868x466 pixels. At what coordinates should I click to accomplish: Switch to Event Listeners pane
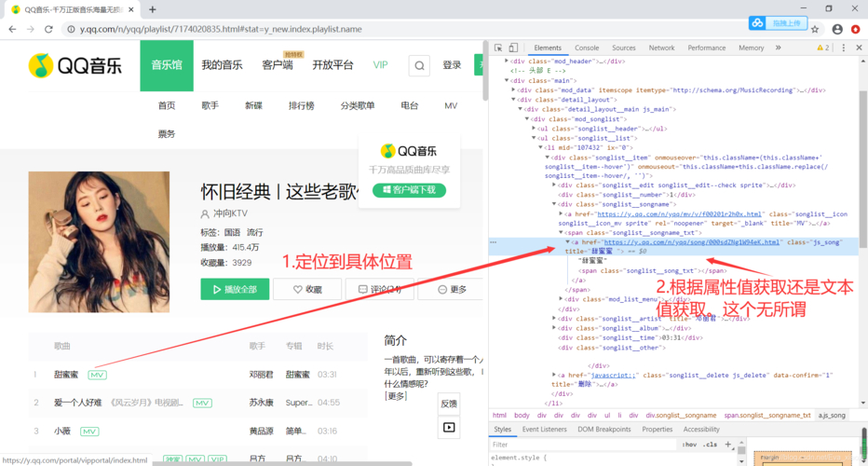pos(544,430)
